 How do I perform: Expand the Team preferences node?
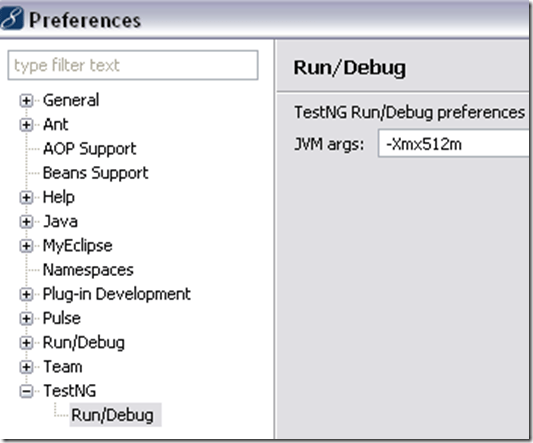tap(26, 367)
